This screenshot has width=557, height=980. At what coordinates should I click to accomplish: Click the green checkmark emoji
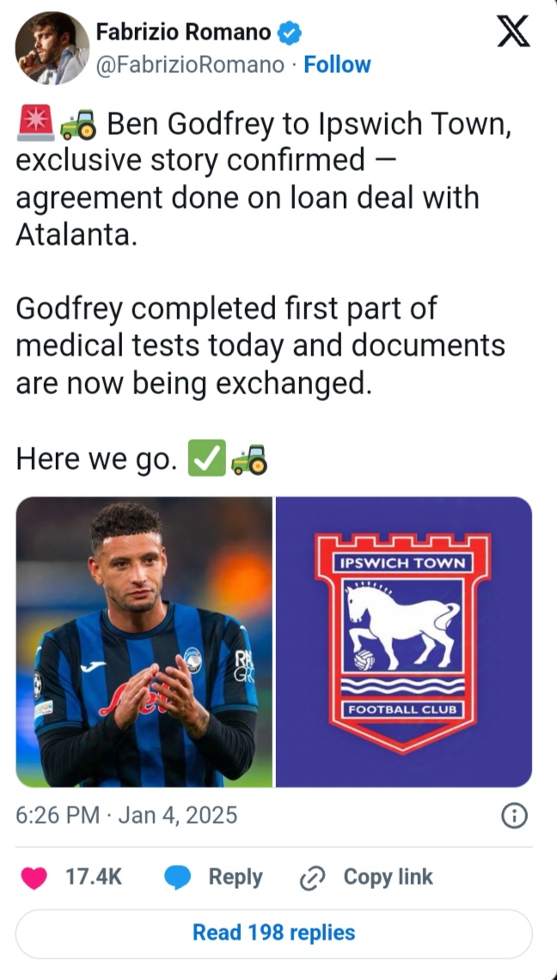(206, 460)
